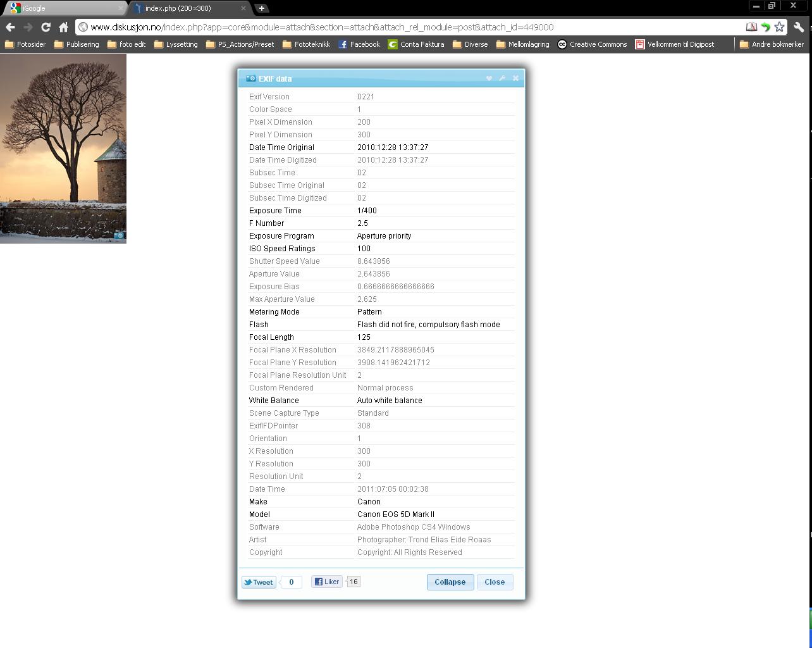
Task: Click the Exif Version row label
Action: [x=269, y=97]
